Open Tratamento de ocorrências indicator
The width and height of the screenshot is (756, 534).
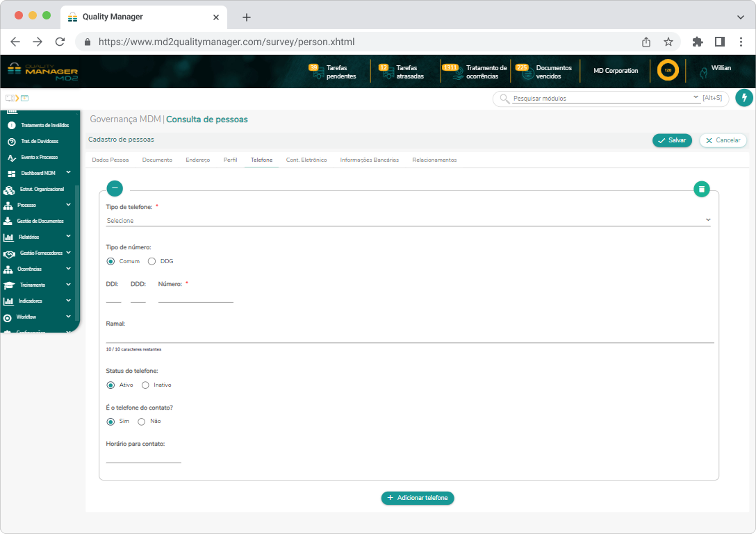pos(477,72)
